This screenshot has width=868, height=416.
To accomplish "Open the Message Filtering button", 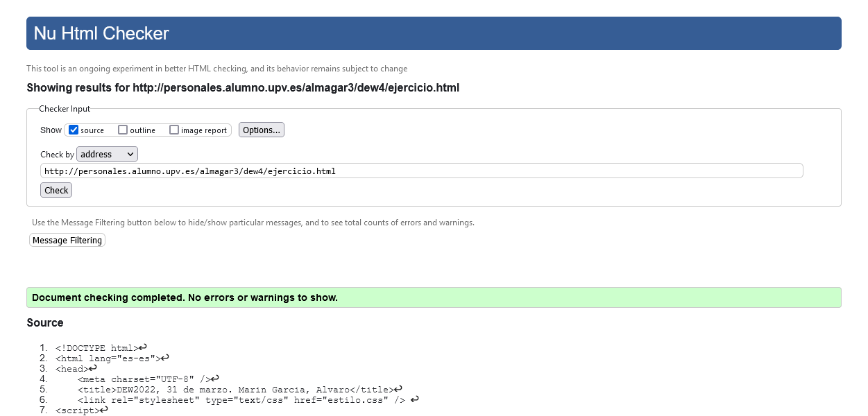I will [67, 240].
